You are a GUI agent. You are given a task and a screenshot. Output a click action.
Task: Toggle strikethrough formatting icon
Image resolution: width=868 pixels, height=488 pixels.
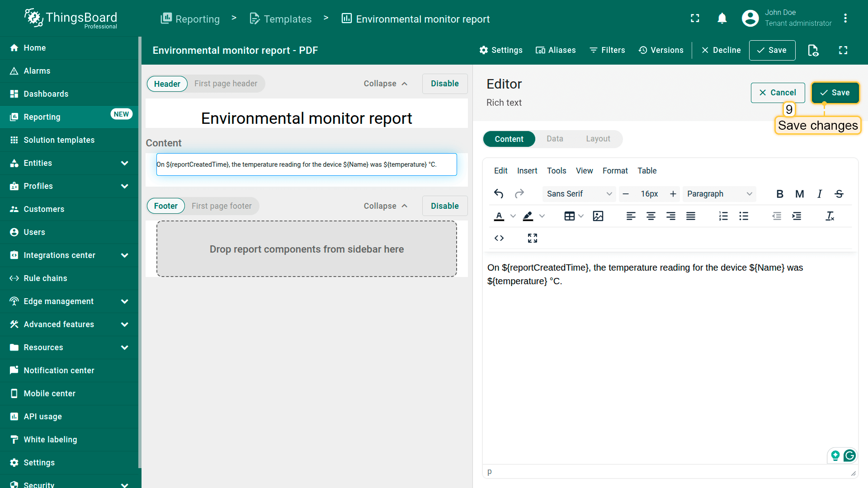coord(839,194)
